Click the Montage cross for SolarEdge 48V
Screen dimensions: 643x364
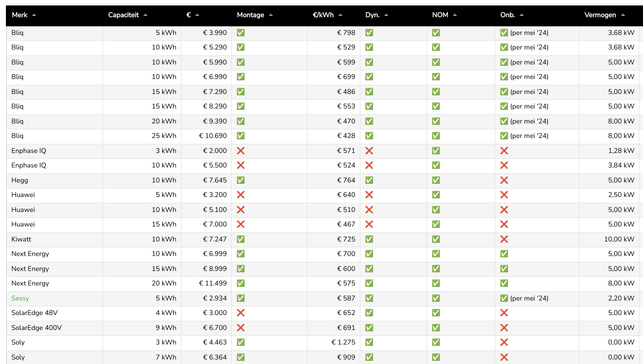pos(241,313)
